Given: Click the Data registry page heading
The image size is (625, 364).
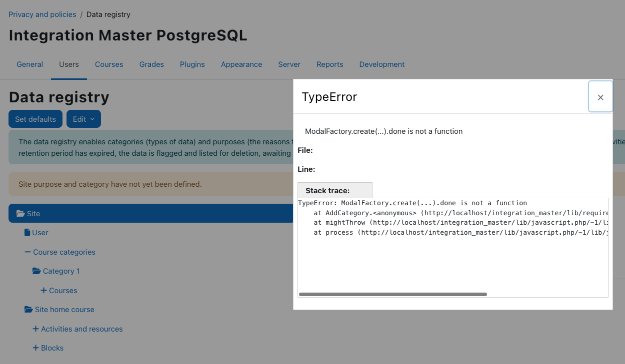Looking at the screenshot, I should [59, 97].
